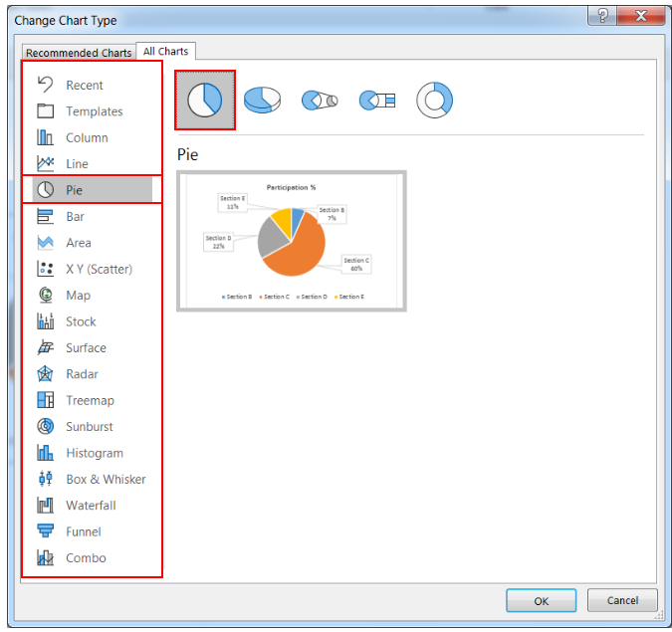Pick the X Y (Scatter) chart icon

[45, 269]
